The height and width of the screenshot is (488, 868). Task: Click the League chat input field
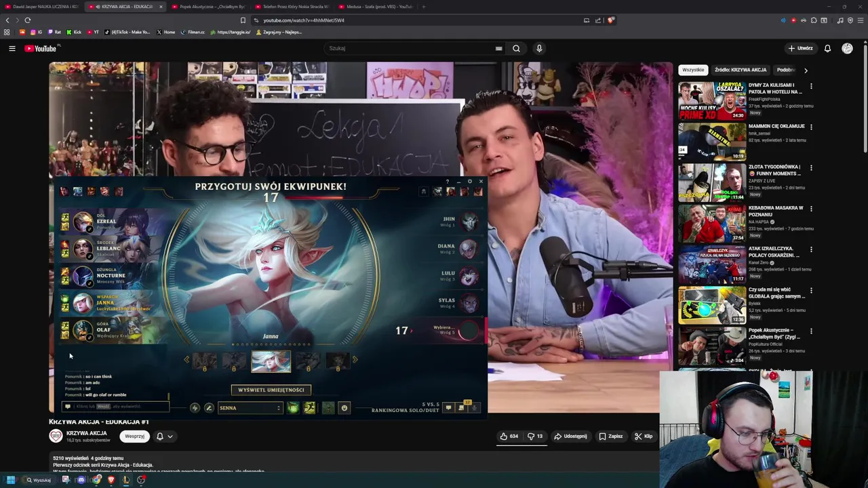tap(115, 407)
